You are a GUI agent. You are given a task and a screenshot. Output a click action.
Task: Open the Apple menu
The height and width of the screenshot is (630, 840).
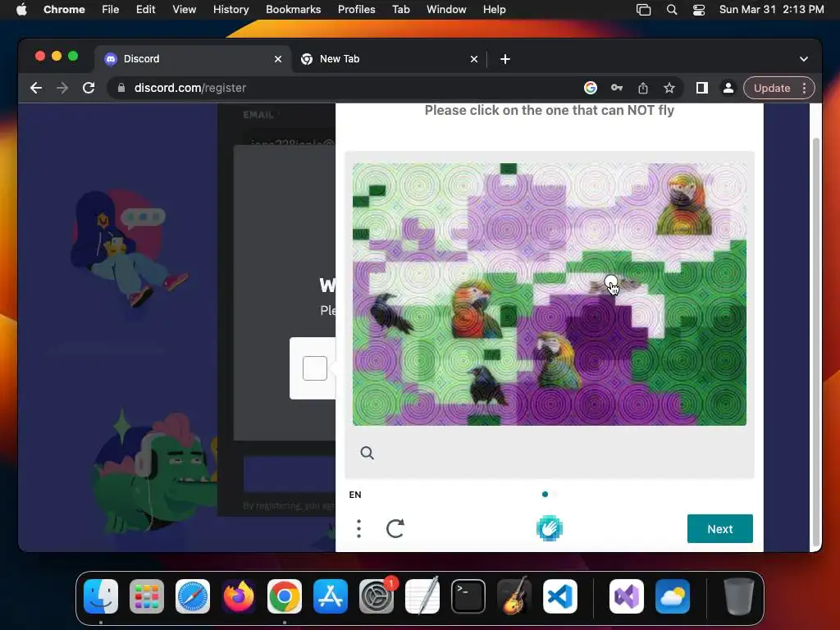(21, 10)
